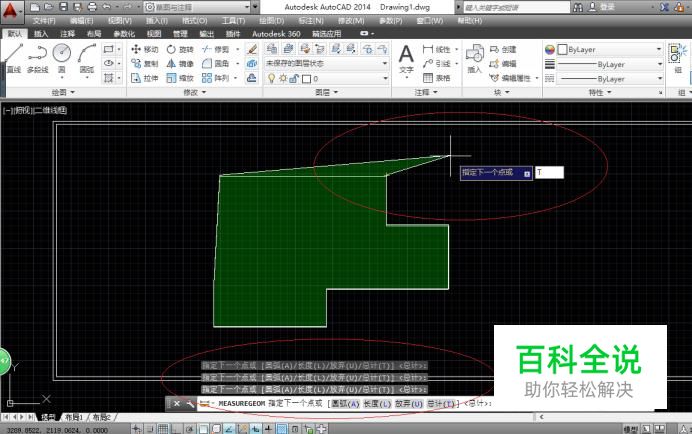Choose the Scale (缩放) tool

click(180, 78)
